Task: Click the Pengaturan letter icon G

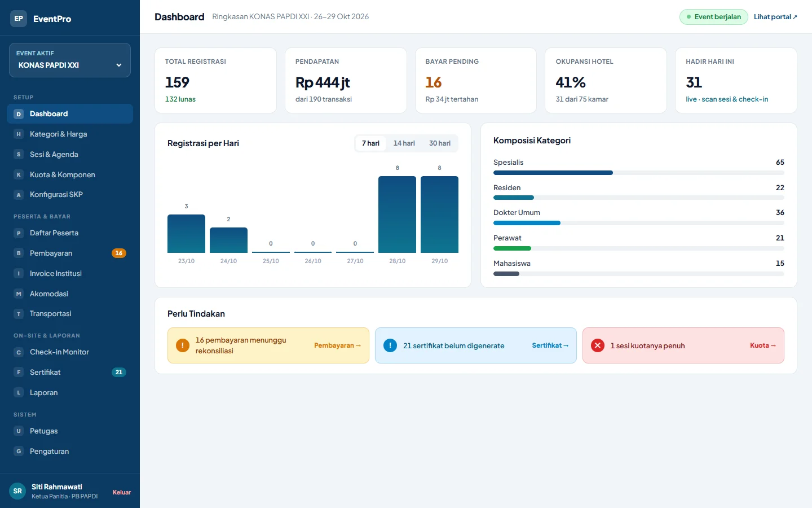Action: [x=19, y=452]
